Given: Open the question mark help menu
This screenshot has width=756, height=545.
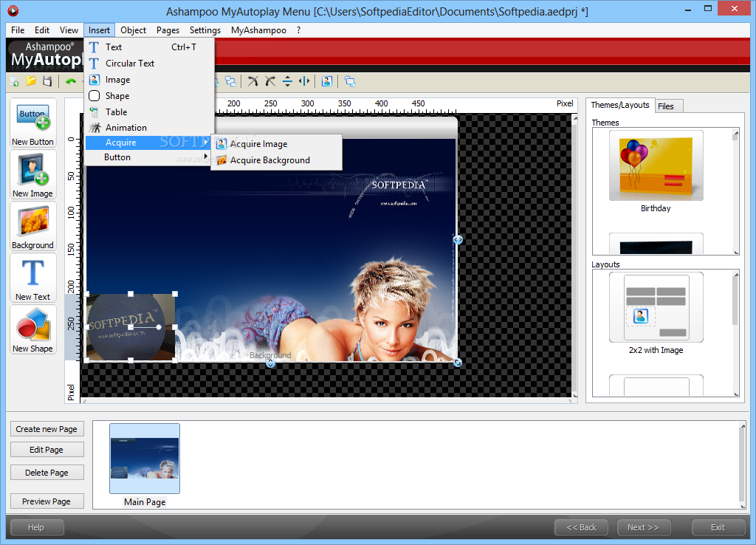Looking at the screenshot, I should [x=299, y=30].
